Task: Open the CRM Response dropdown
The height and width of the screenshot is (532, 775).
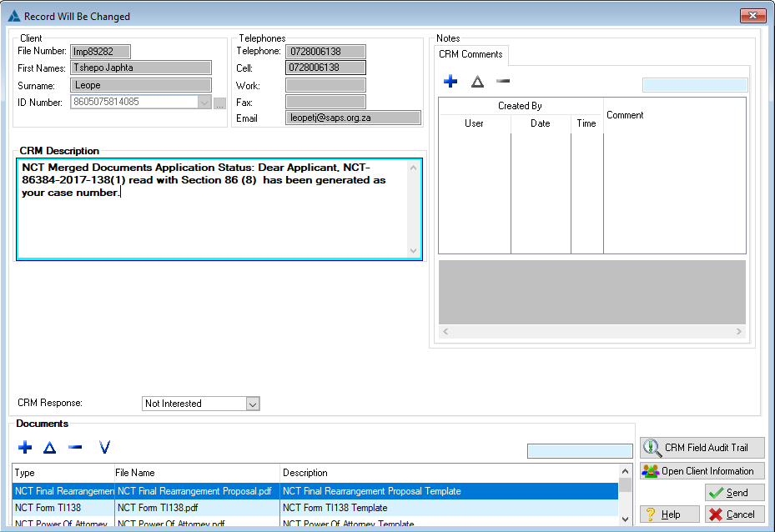Action: coord(254,404)
